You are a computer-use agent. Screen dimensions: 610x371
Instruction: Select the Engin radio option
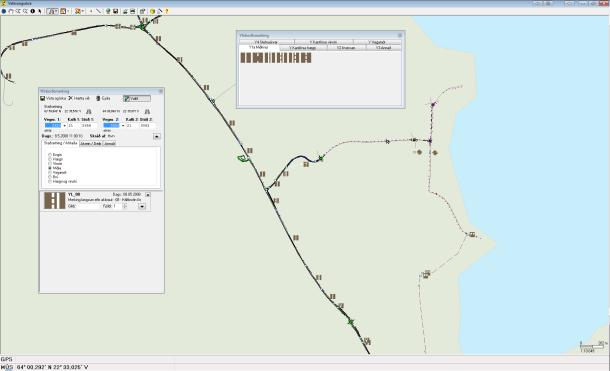[x=50, y=155]
